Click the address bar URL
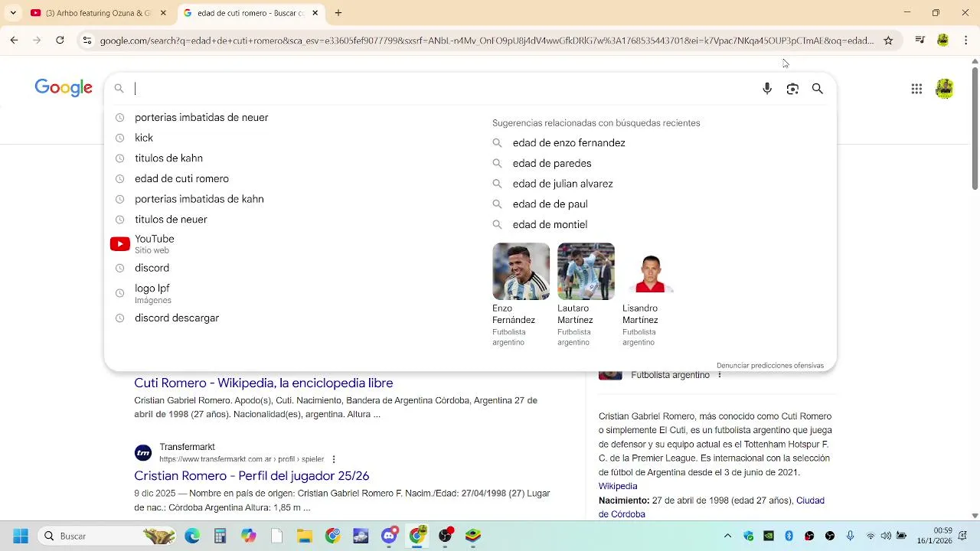 pyautogui.click(x=486, y=41)
